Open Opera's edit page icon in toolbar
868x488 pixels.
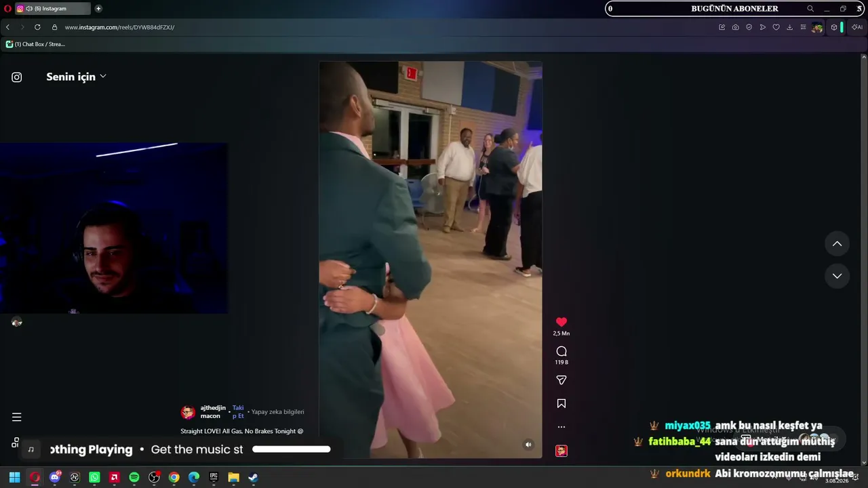tap(722, 27)
